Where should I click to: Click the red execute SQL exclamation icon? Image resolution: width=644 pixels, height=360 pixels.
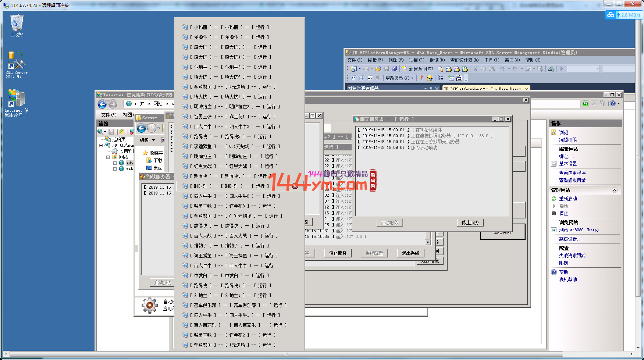pos(421,78)
